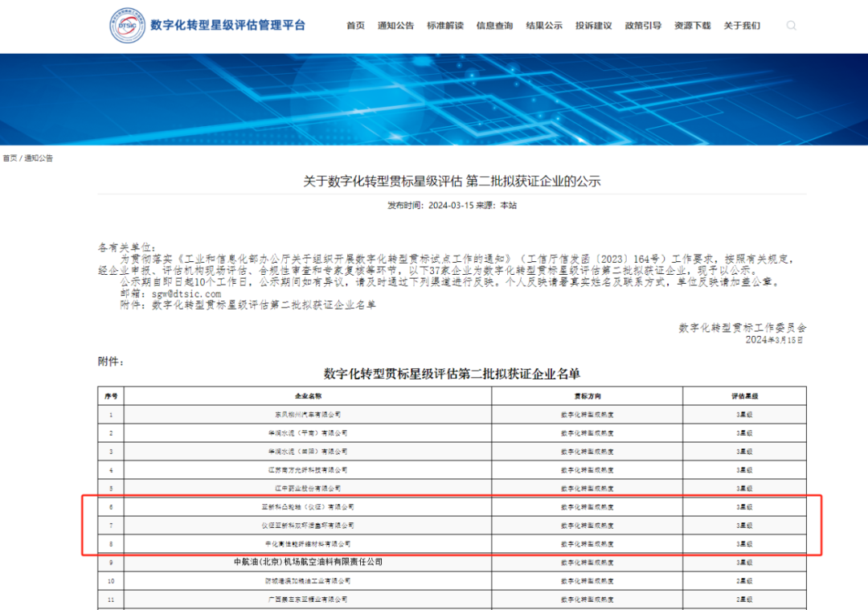This screenshot has width=868, height=610.
Task: Click the 附件： label above the table
Action: coord(111,362)
